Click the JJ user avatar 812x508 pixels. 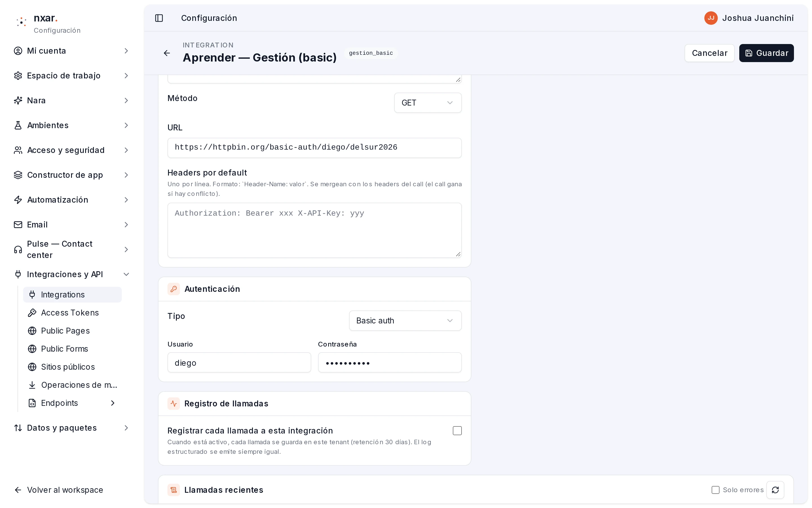click(711, 18)
